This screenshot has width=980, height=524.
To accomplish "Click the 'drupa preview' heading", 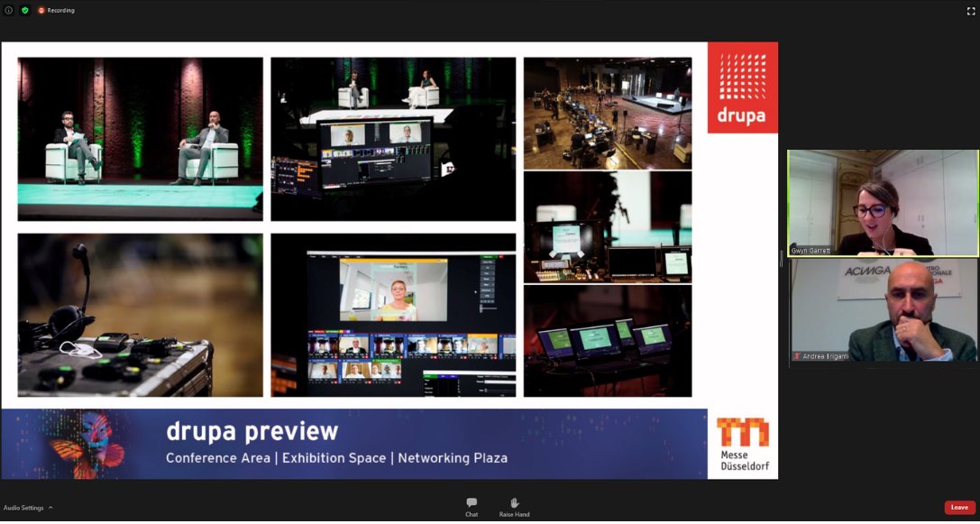I will pyautogui.click(x=252, y=431).
